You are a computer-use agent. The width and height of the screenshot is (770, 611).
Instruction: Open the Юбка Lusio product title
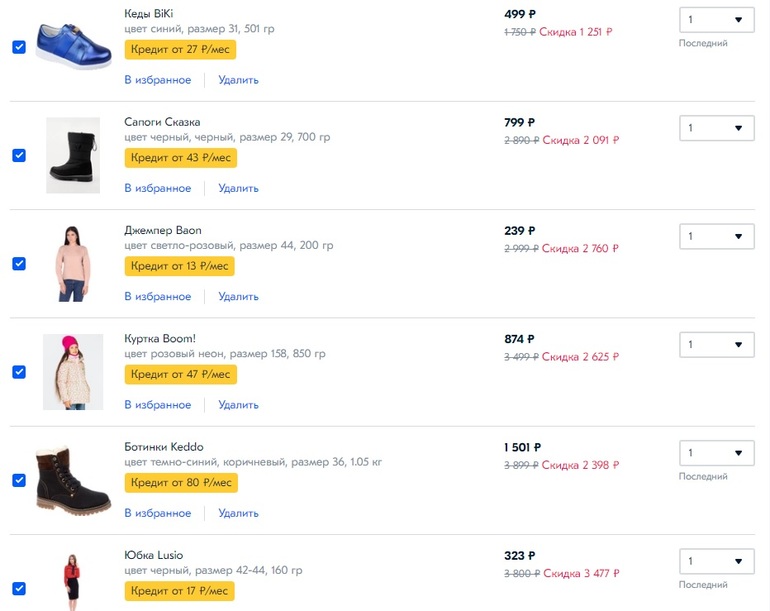point(154,555)
